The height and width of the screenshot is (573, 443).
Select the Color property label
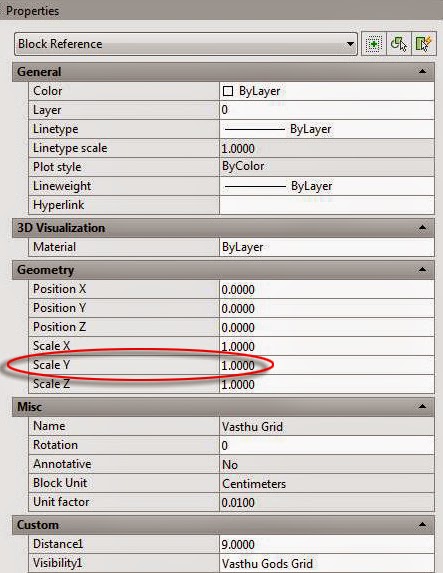[x=48, y=91]
